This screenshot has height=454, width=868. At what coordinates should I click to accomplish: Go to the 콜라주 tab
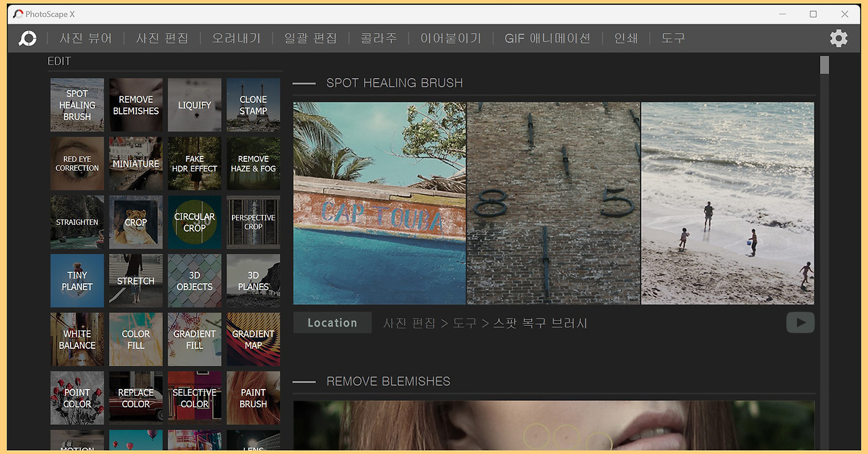[x=378, y=39]
